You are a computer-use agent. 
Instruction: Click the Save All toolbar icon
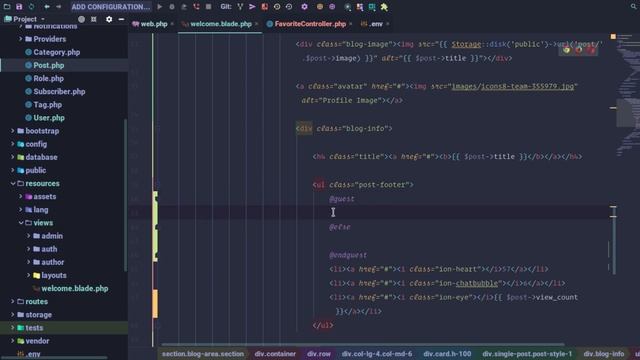click(x=19, y=7)
